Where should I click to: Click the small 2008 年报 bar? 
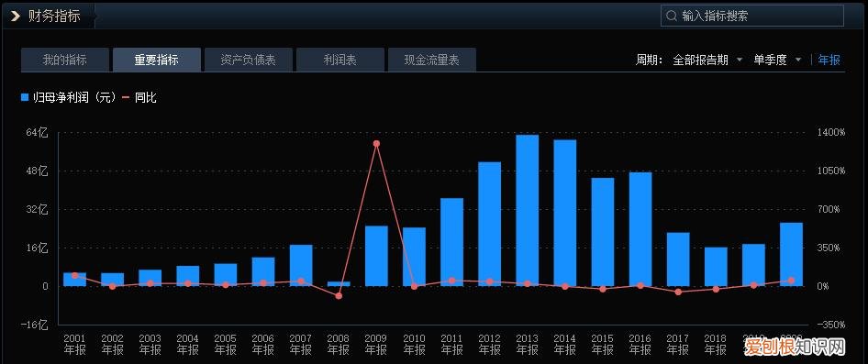(x=339, y=284)
